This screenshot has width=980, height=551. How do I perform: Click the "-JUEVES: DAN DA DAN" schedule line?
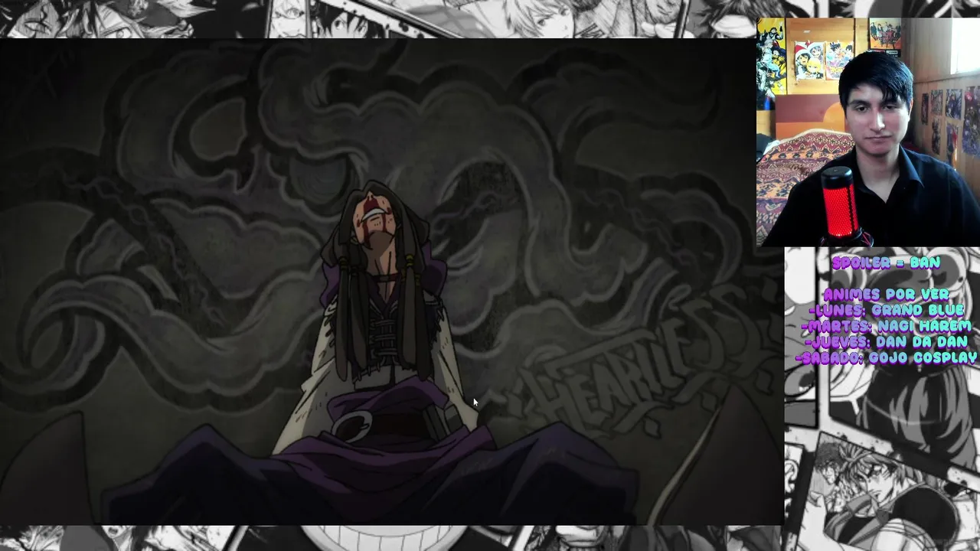point(886,342)
